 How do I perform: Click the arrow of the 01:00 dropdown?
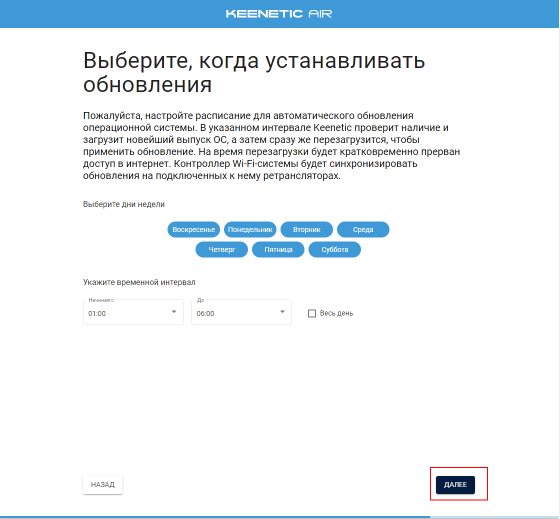click(x=174, y=312)
